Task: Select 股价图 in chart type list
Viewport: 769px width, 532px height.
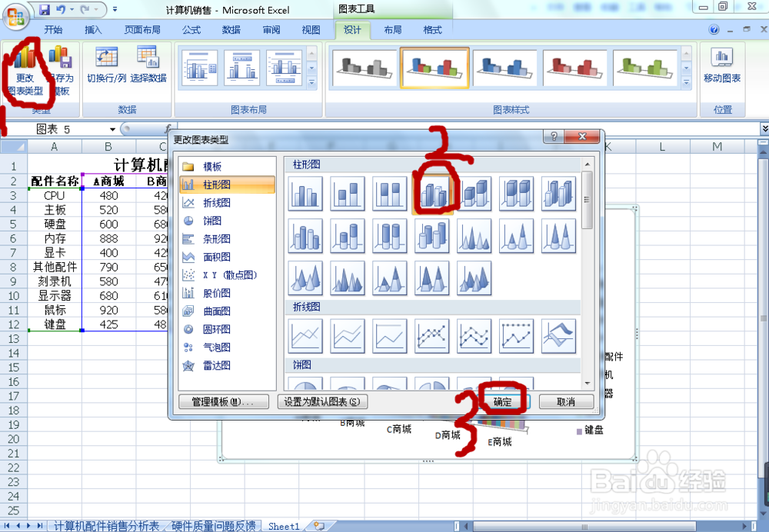Action: 227,293
